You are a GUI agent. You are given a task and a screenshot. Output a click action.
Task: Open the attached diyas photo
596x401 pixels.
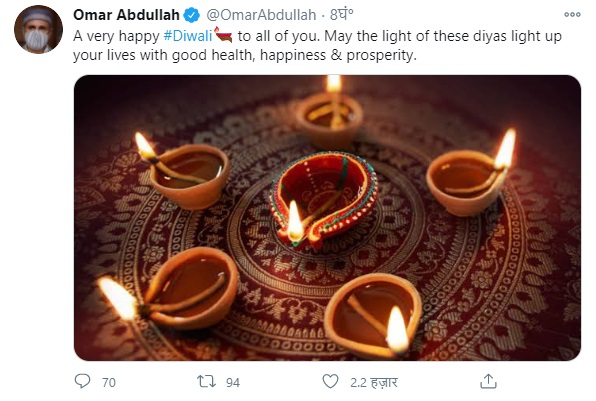tap(327, 218)
